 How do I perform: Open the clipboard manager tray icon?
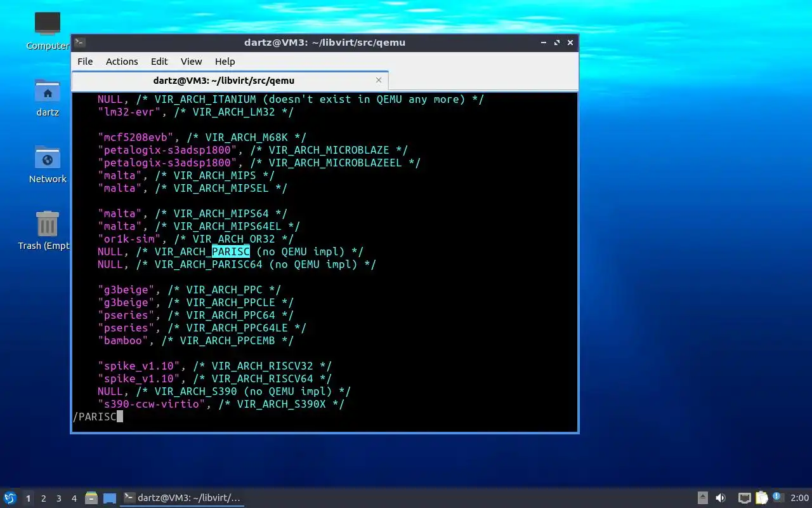(x=761, y=498)
